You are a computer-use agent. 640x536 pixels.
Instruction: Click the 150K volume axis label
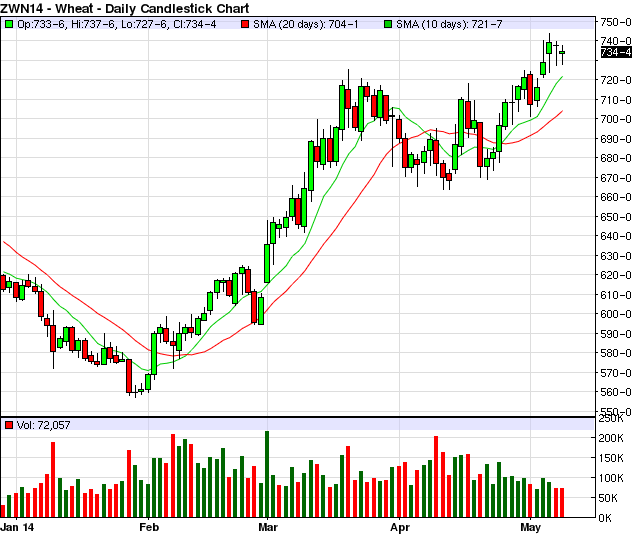point(611,458)
